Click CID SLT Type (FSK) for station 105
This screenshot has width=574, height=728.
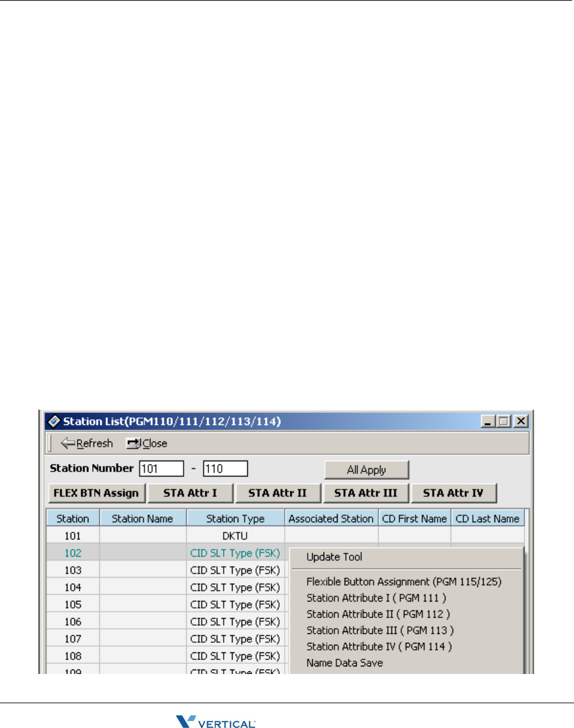click(235, 605)
